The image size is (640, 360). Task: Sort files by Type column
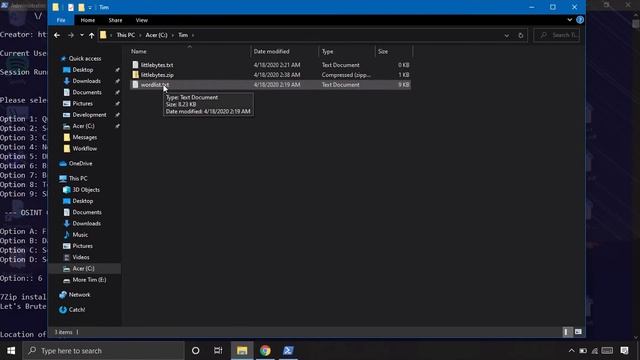click(x=327, y=51)
